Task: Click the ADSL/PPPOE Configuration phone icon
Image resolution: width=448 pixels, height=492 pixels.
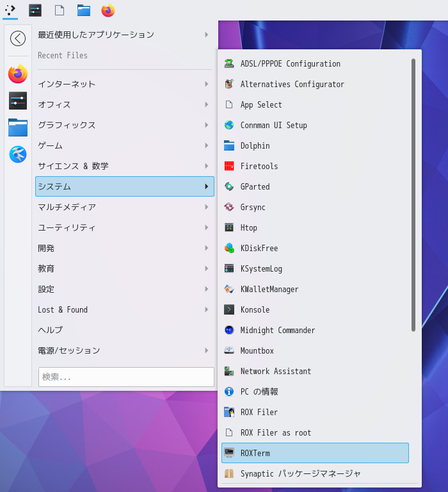Action: coord(229,63)
